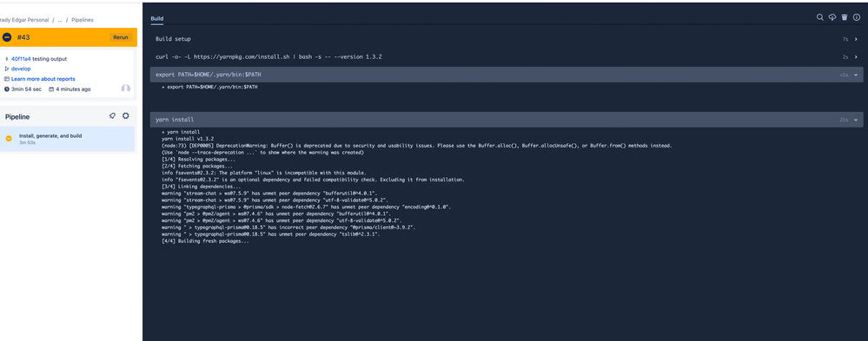868x341 pixels.
Task: Click the 3min 54 sec duration text
Action: click(27, 89)
